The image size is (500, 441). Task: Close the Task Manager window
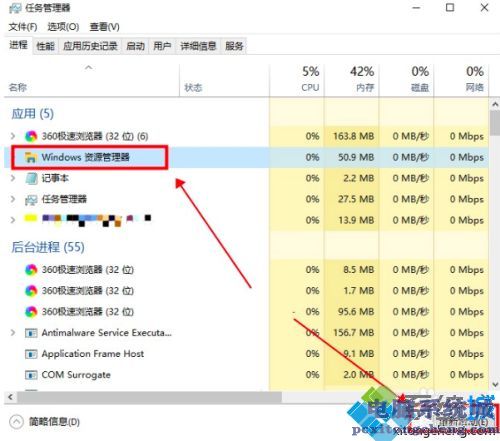(485, 7)
